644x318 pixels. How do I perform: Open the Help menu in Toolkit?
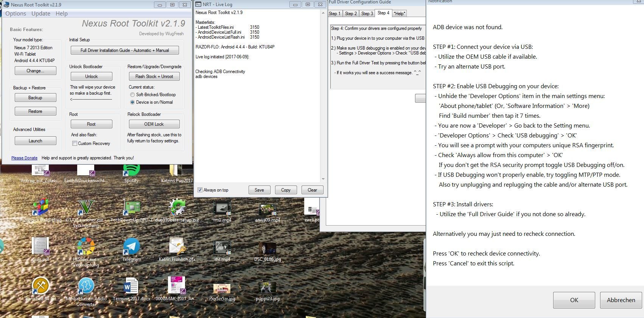coord(62,14)
